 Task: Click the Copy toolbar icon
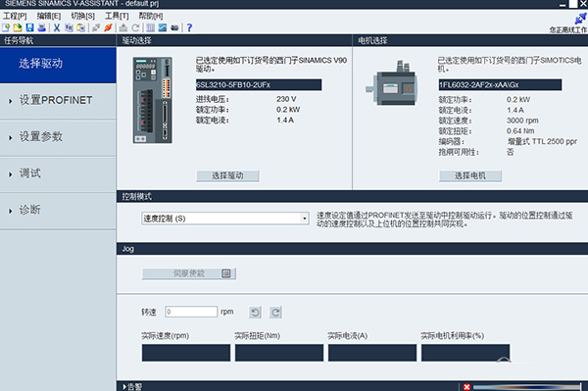pos(69,27)
